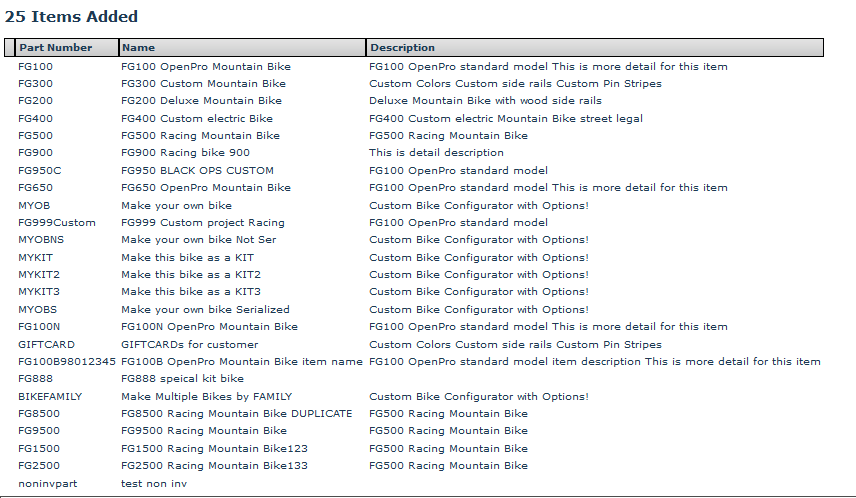Viewport: 856px width, 498px height.
Task: Select part number FG900
Action: pyautogui.click(x=35, y=153)
